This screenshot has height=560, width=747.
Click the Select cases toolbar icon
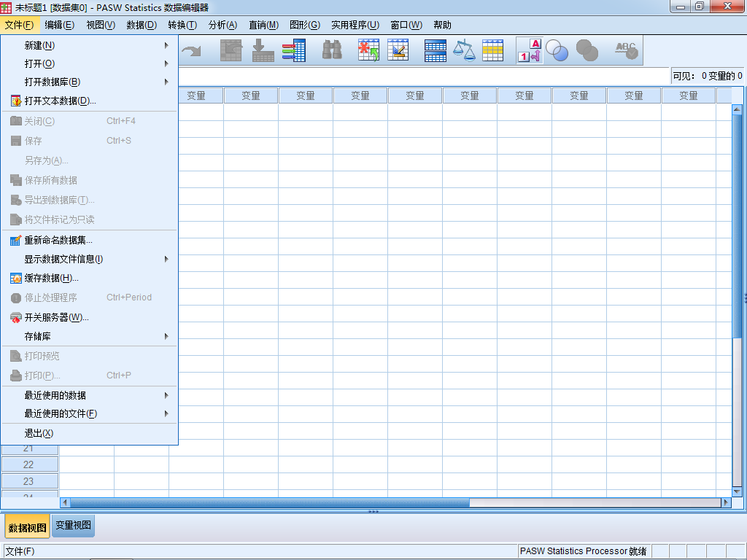(x=492, y=50)
